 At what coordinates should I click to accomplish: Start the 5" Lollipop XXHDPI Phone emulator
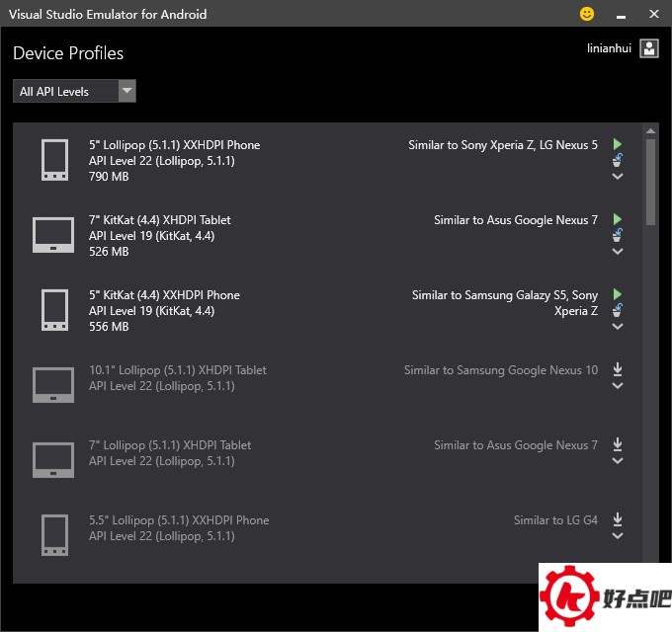[618, 144]
